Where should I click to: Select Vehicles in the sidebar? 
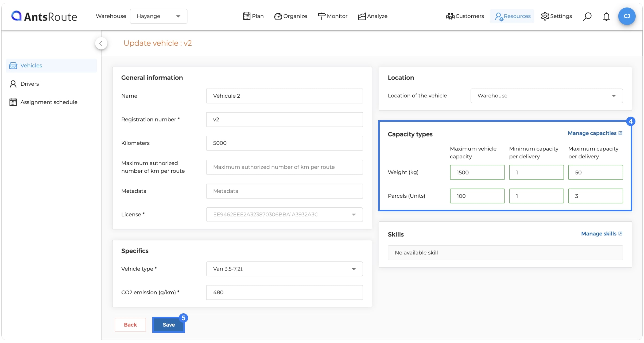(x=51, y=66)
